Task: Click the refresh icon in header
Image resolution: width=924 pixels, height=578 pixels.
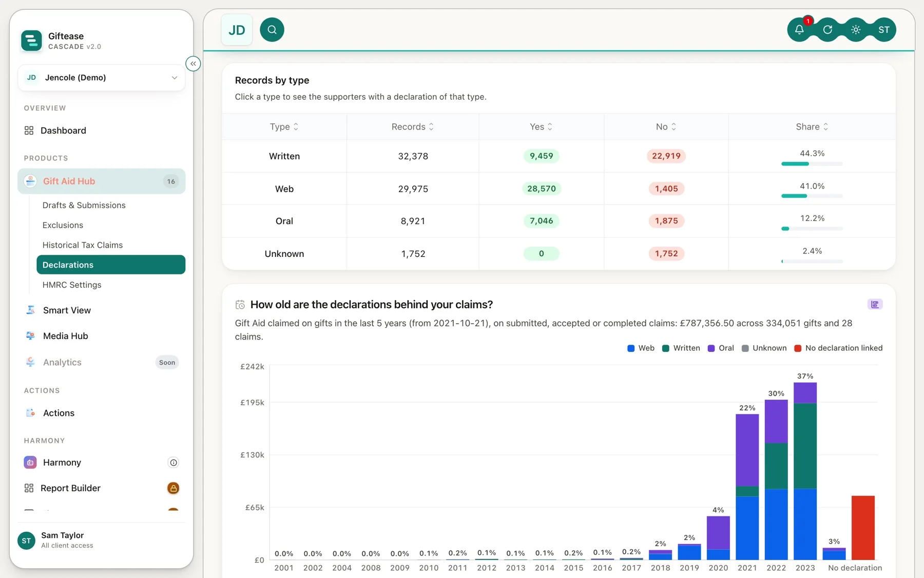Action: point(827,30)
